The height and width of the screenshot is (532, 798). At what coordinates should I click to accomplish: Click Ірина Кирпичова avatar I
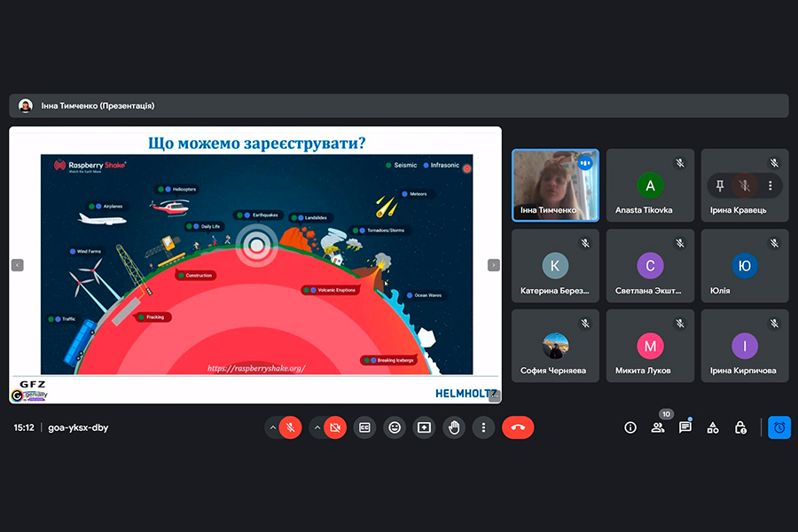click(x=745, y=346)
